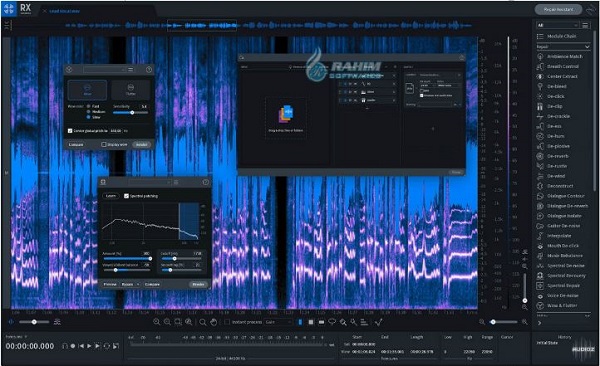The image size is (600, 366).
Task: Switch to the Wow tab
Action: 87,90
